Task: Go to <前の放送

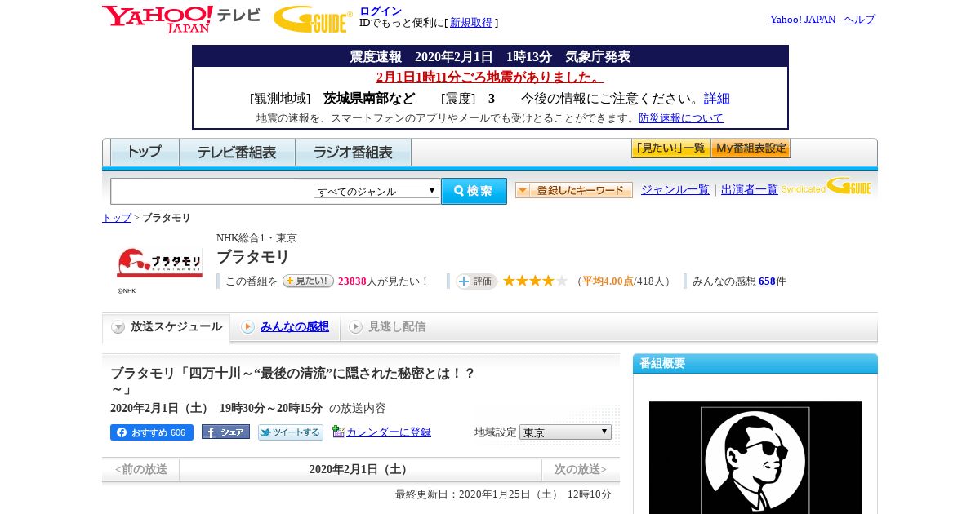Action: click(140, 469)
